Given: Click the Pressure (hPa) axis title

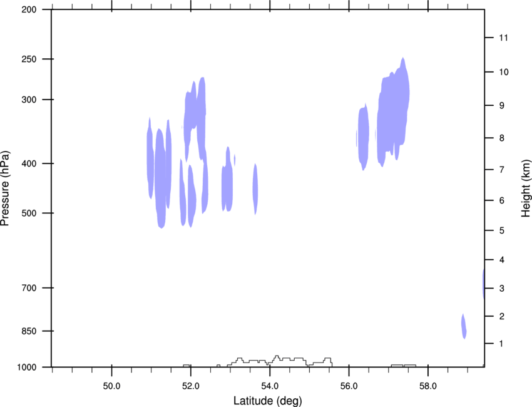Looking at the screenshot, I should (x=5, y=188).
